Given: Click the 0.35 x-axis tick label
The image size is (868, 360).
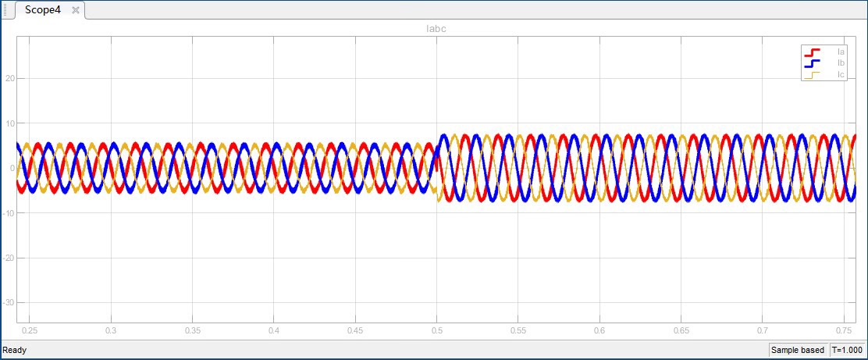Looking at the screenshot, I should click(x=193, y=330).
